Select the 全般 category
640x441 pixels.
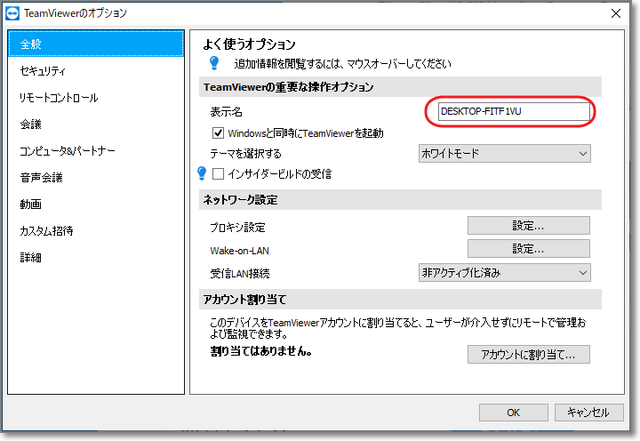click(x=96, y=44)
